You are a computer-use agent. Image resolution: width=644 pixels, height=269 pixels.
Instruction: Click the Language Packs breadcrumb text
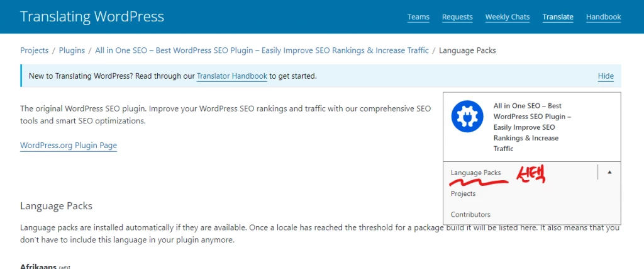[x=467, y=50]
